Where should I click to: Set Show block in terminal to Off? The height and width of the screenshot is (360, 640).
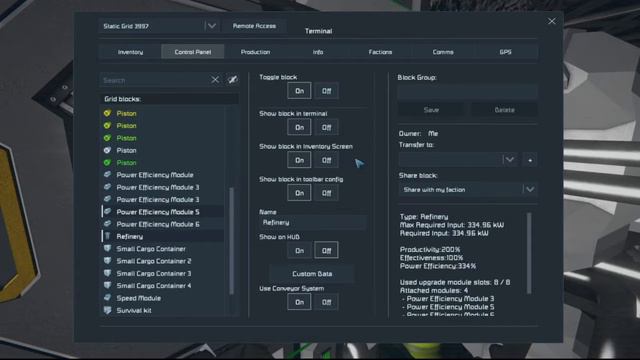326,127
